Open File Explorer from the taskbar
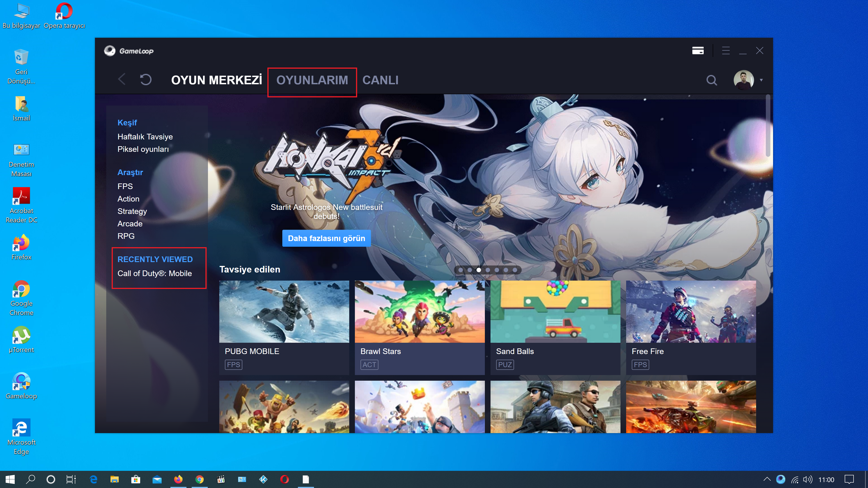868x488 pixels. click(115, 479)
